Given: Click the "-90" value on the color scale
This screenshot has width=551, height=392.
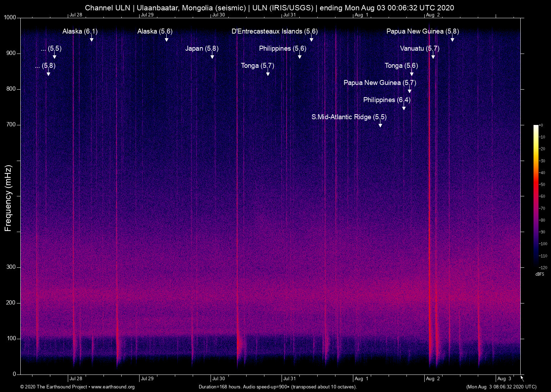Looking at the screenshot, I should pyautogui.click(x=542, y=232).
